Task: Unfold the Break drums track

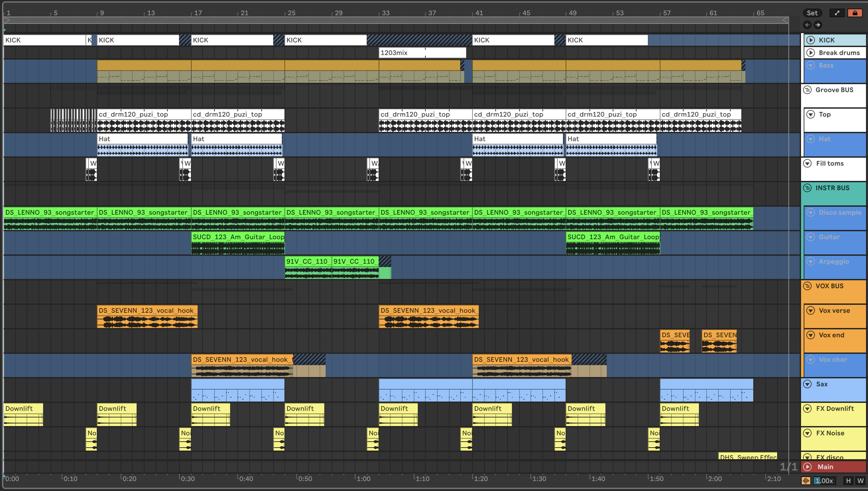Action: click(x=811, y=53)
